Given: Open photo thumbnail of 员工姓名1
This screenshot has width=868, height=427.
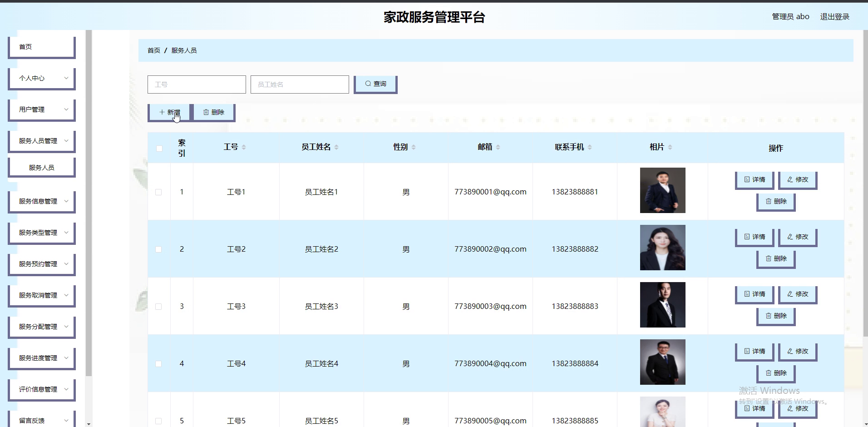Looking at the screenshot, I should point(662,190).
